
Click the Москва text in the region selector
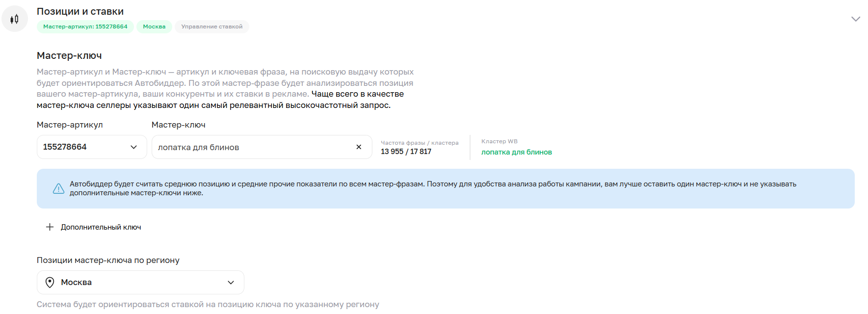point(77,282)
